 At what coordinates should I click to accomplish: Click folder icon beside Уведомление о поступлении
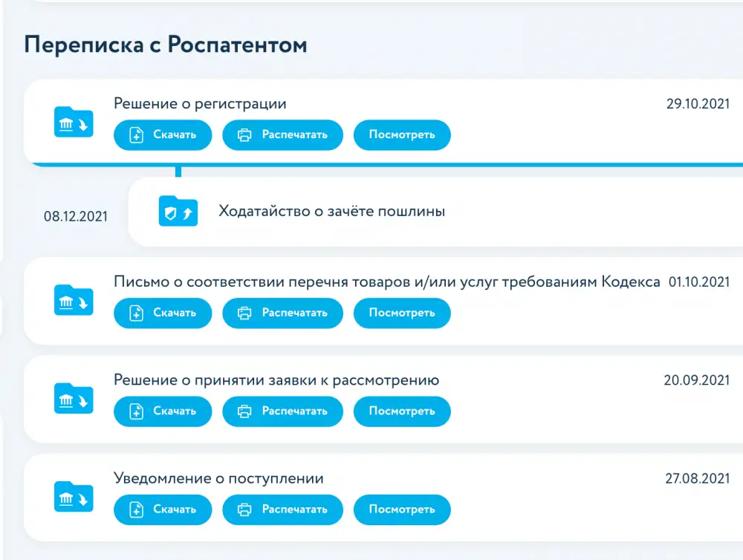[74, 496]
